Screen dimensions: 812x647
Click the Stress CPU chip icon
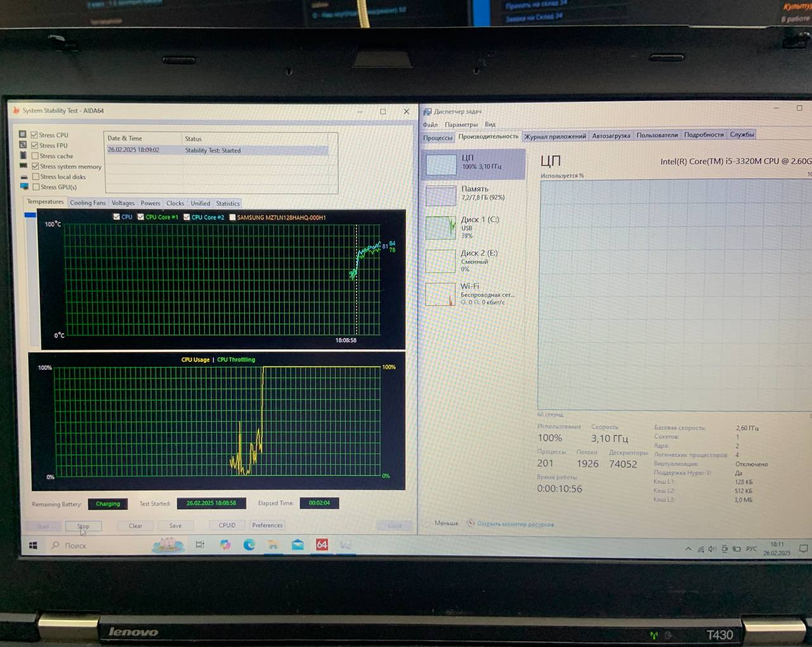(23, 134)
